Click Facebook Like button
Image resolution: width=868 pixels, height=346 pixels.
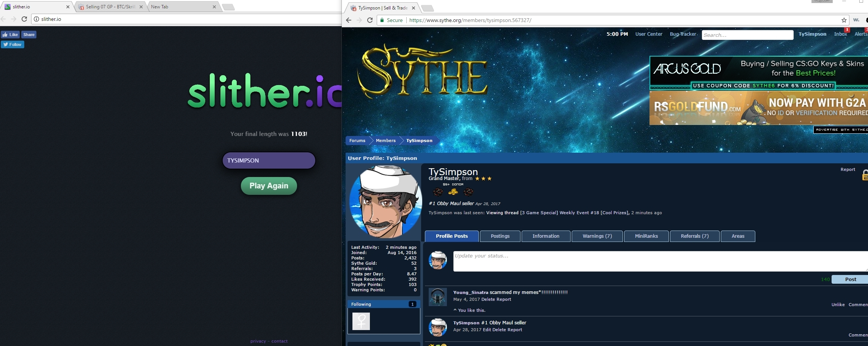point(10,35)
